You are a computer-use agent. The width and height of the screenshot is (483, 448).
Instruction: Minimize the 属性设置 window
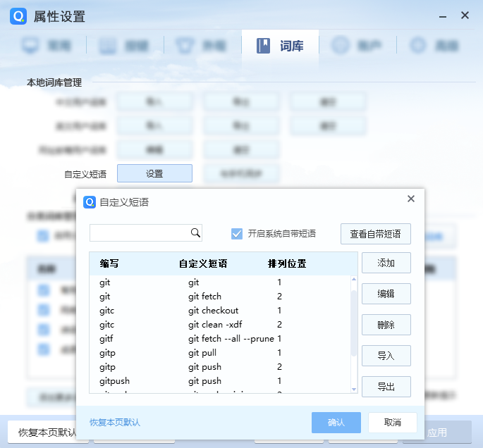(x=443, y=16)
